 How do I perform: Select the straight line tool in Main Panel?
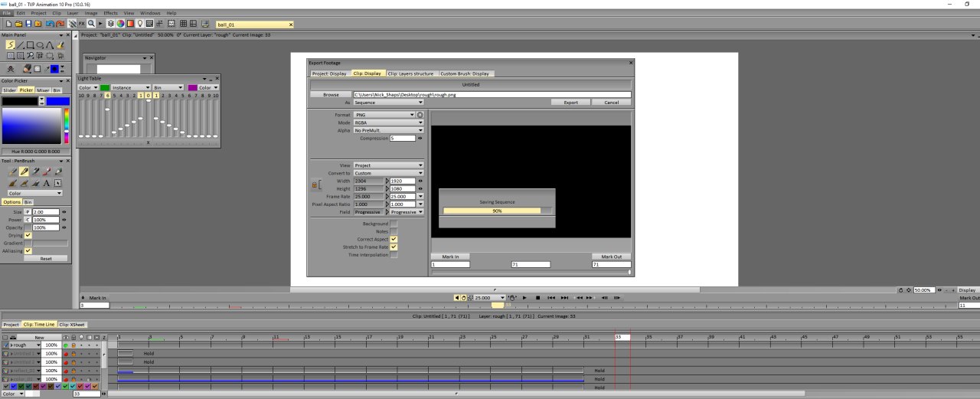[x=21, y=45]
